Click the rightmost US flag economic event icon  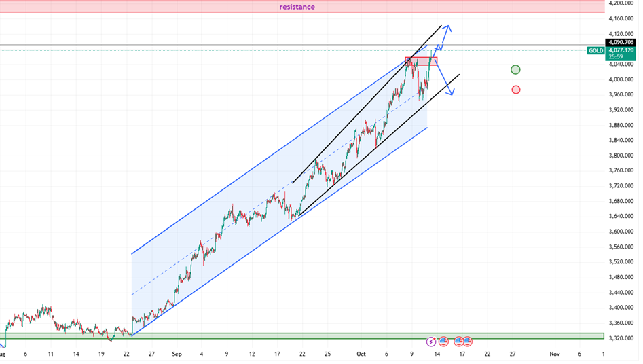pyautogui.click(x=467, y=342)
